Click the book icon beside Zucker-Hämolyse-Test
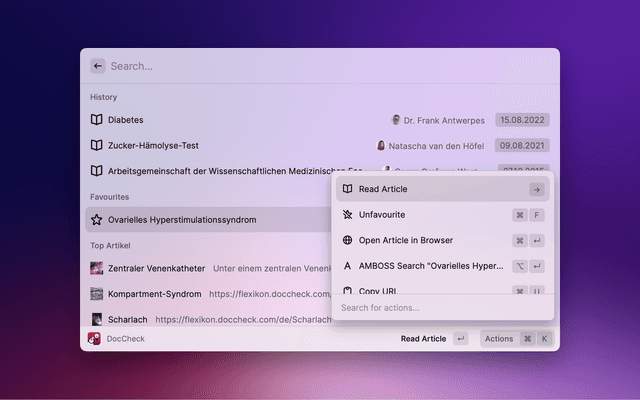This screenshot has width=640, height=400. pos(97,145)
